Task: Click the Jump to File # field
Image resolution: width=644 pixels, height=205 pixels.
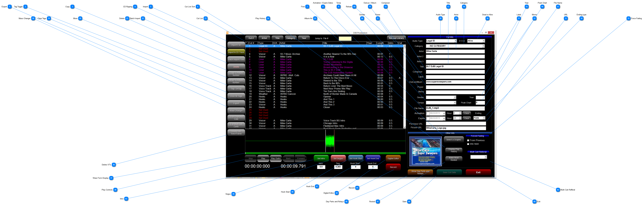Action: [x=345, y=38]
